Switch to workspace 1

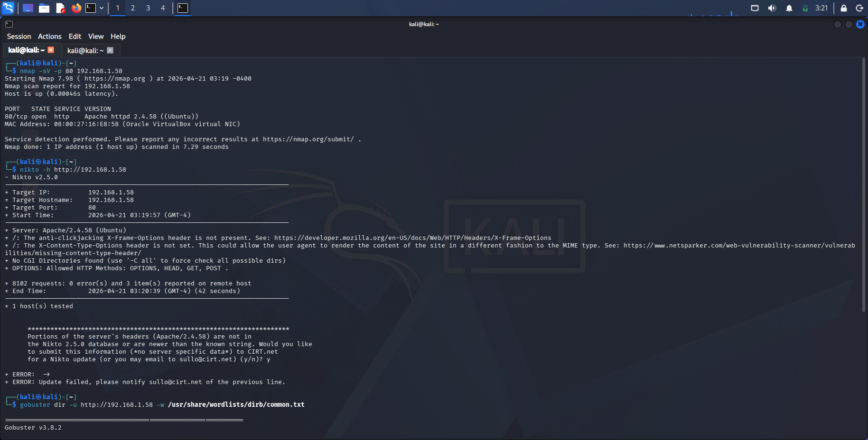(x=118, y=8)
